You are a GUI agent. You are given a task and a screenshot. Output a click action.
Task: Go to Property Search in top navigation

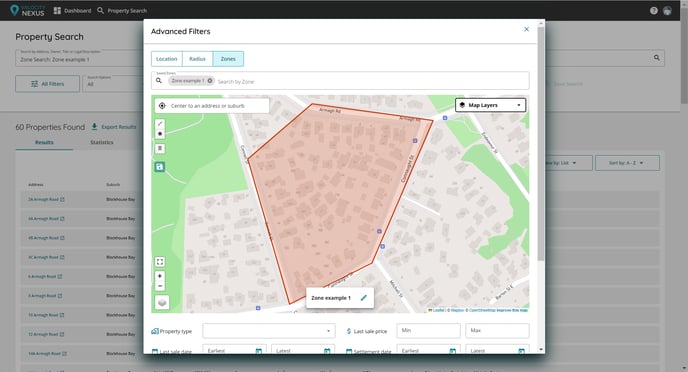tap(122, 11)
